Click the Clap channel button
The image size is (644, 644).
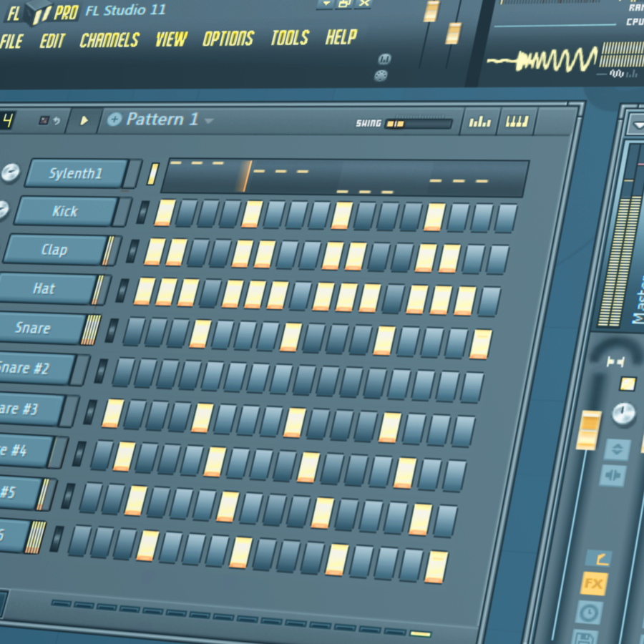(54, 249)
